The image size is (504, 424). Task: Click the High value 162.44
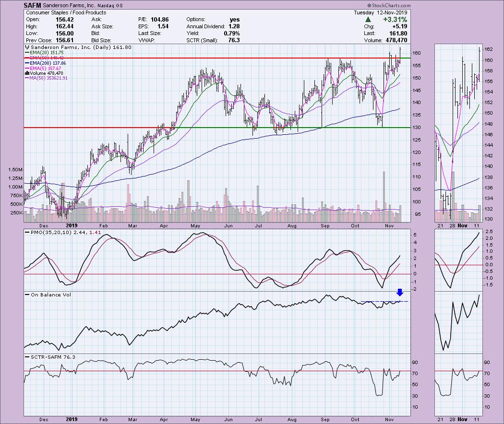(65, 26)
